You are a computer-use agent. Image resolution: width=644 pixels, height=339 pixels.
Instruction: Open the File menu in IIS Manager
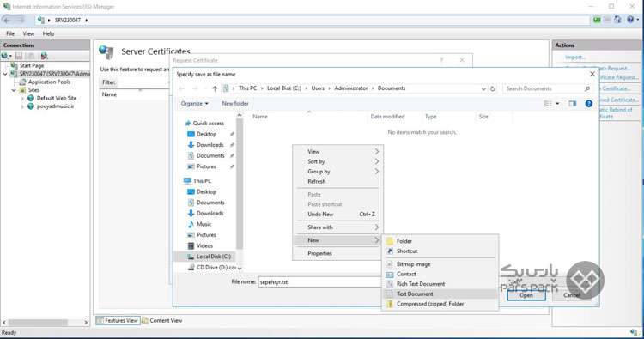[10, 33]
